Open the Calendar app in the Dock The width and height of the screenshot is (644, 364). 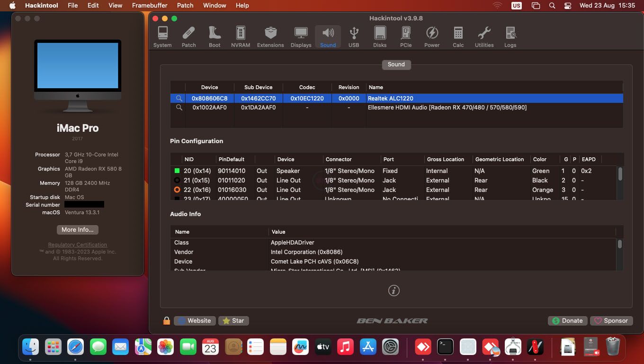click(210, 347)
